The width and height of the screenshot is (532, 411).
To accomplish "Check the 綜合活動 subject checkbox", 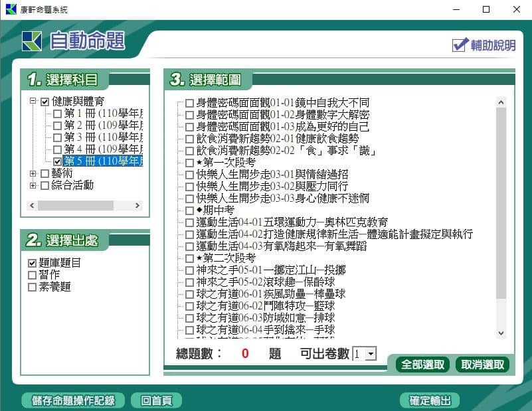I will [44, 185].
